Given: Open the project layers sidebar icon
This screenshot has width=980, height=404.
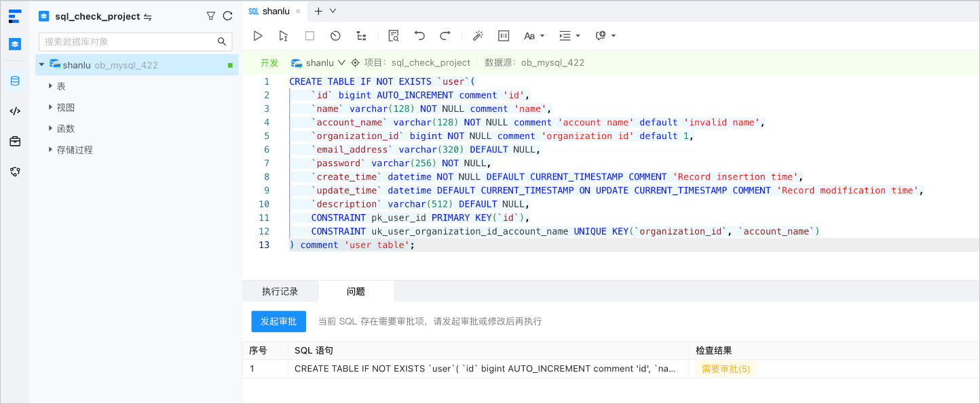Looking at the screenshot, I should coord(15,44).
